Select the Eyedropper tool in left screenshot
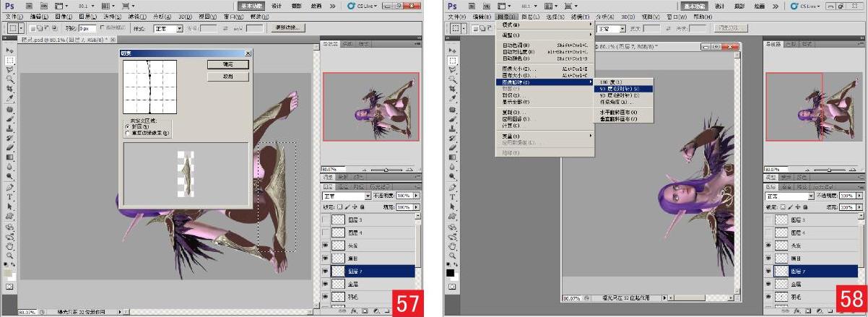 (10, 98)
